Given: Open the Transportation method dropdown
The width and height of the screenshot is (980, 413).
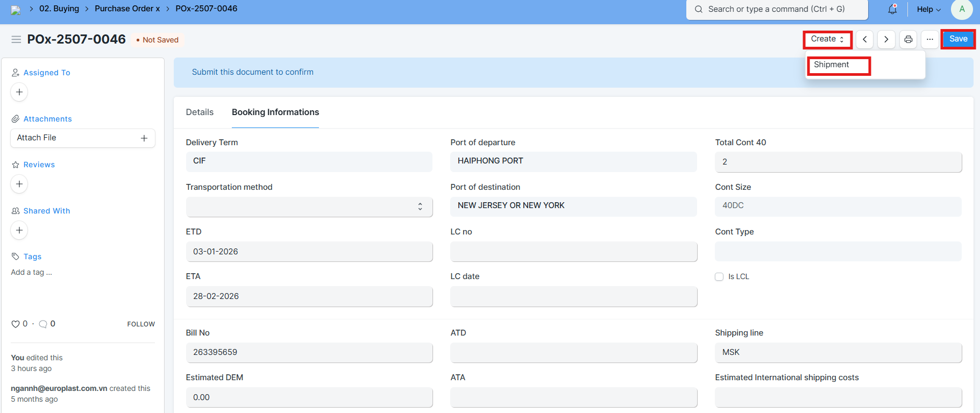Looking at the screenshot, I should click(309, 206).
